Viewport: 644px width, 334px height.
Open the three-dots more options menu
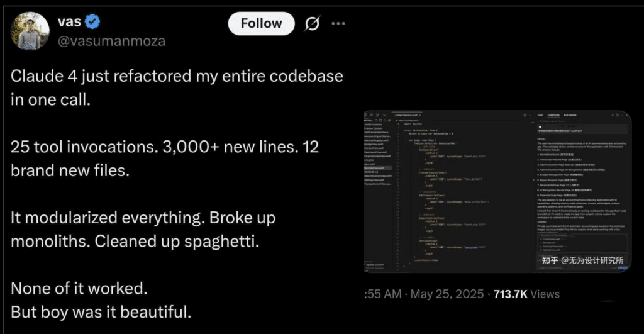[x=338, y=23]
